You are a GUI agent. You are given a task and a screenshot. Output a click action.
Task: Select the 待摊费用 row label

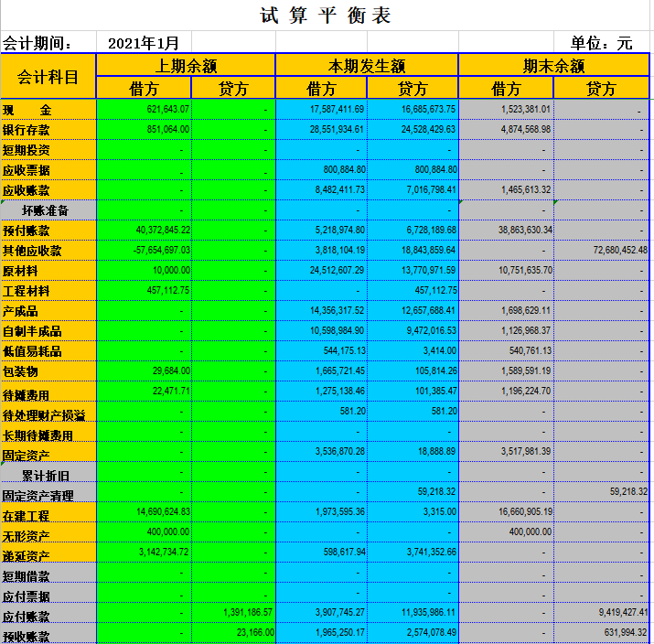click(48, 392)
